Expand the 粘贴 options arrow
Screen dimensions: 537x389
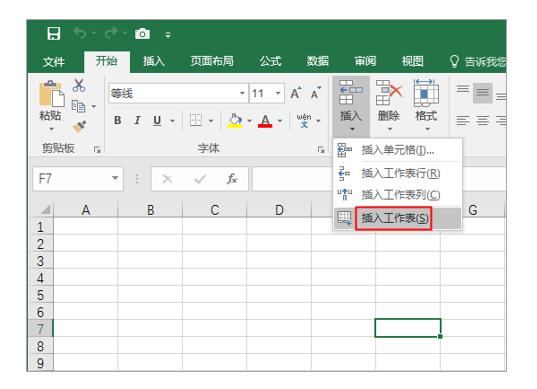click(x=51, y=129)
